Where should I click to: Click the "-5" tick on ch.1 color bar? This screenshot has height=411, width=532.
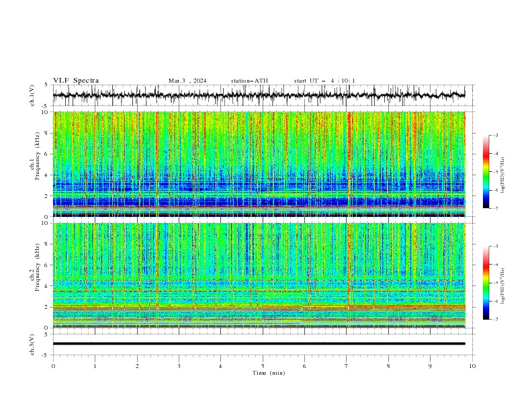coord(496,172)
